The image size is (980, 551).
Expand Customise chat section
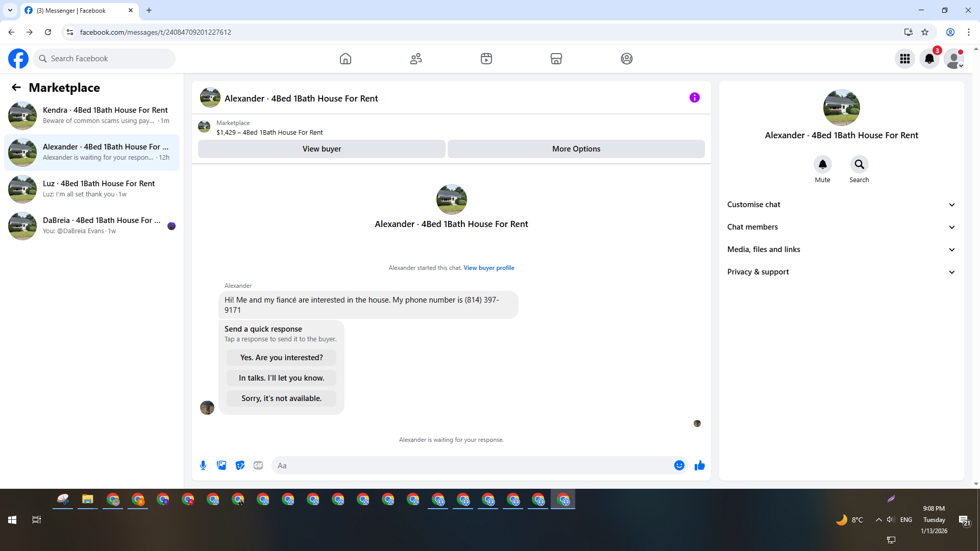841,205
